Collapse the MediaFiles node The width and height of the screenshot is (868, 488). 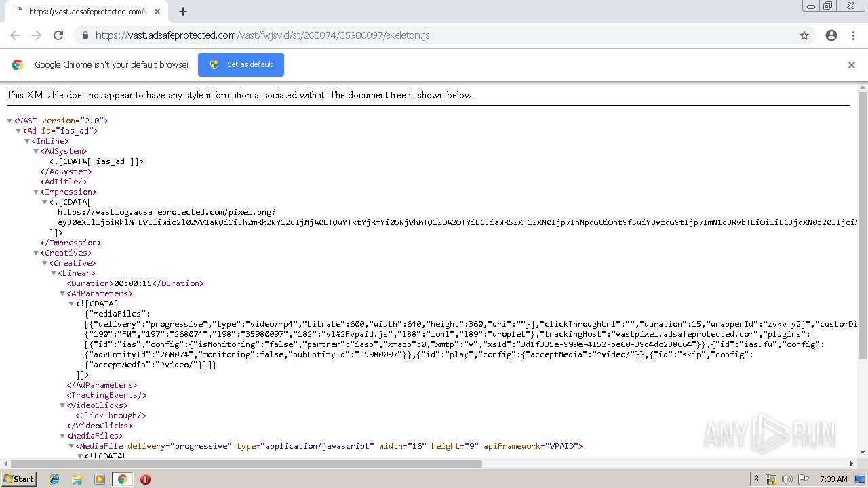click(62, 436)
